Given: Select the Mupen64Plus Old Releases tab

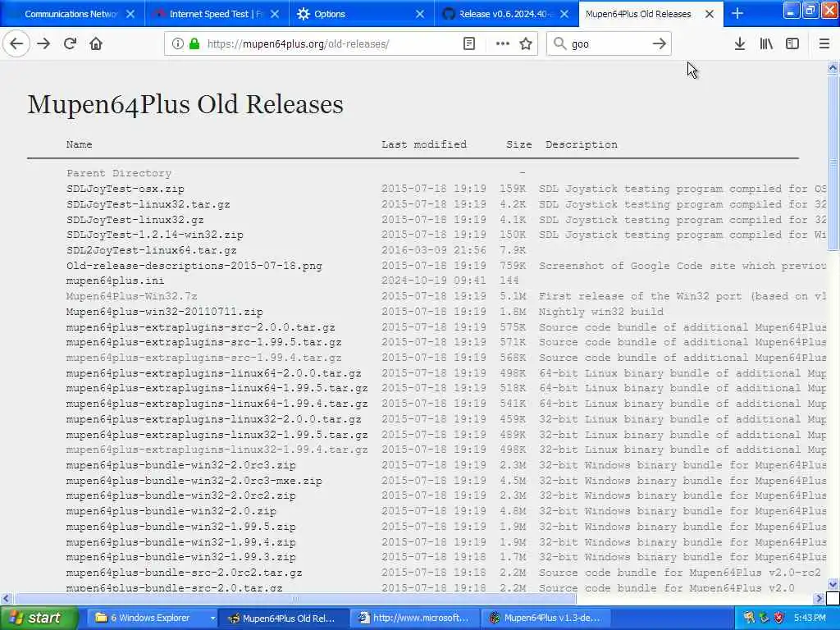Looking at the screenshot, I should click(x=651, y=14).
